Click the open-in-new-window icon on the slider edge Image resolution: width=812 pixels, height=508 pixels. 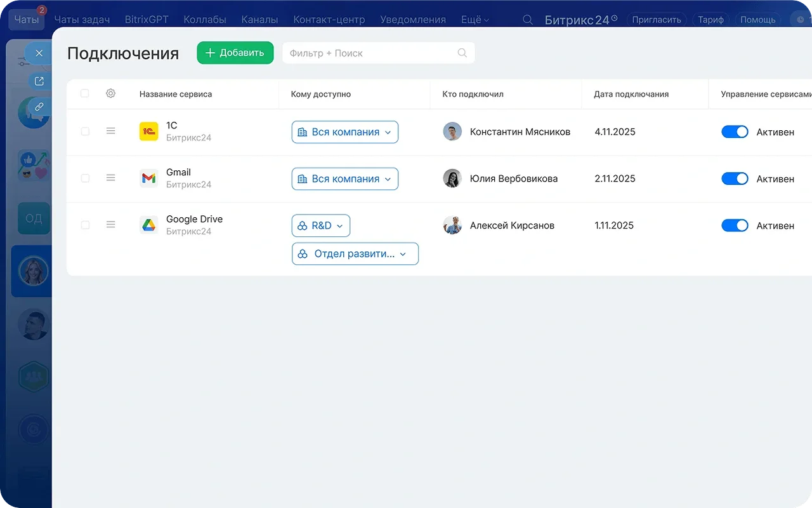tap(39, 81)
